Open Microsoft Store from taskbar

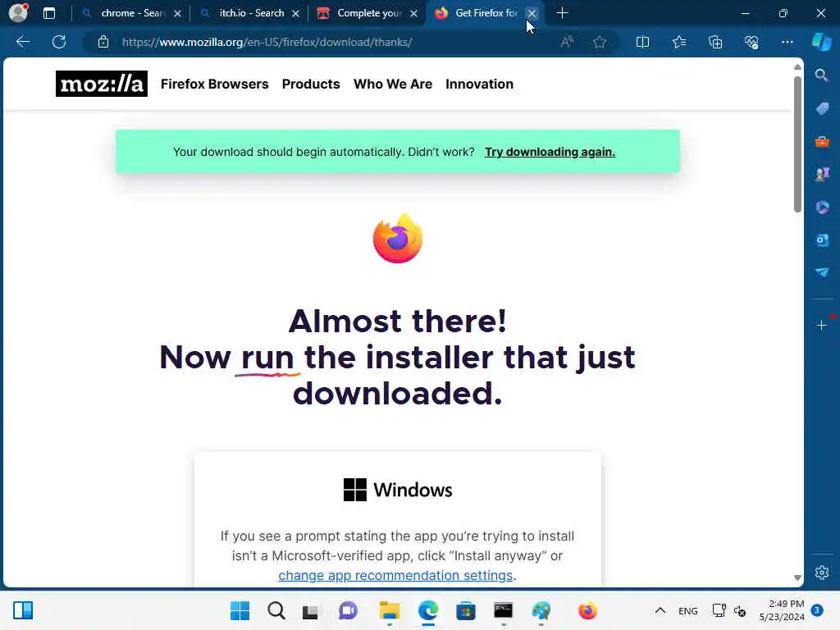point(466,610)
